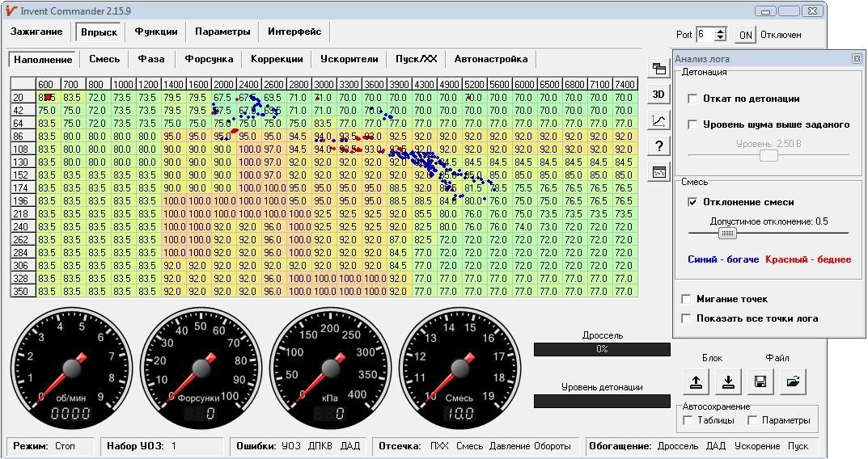The image size is (868, 459).
Task: Open the Автонастройка sub-tab
Action: point(491,59)
